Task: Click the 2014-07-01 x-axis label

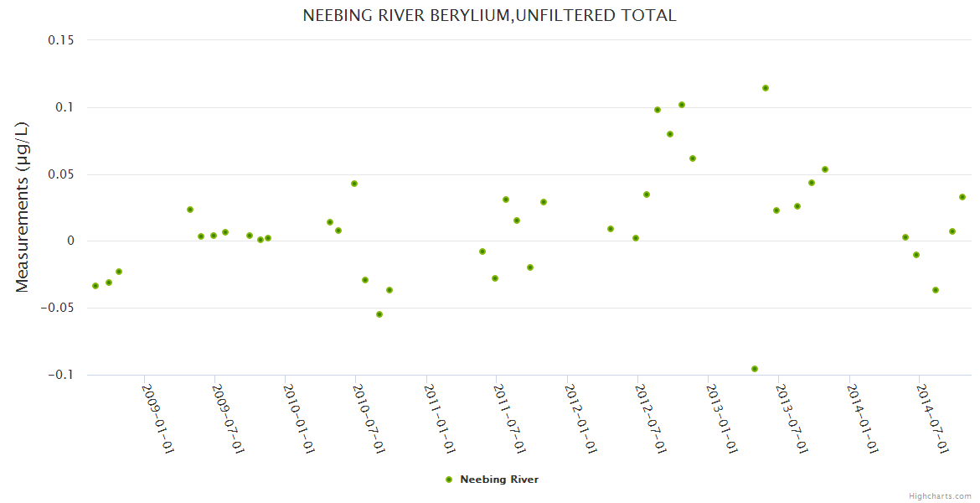Action: [x=933, y=418]
